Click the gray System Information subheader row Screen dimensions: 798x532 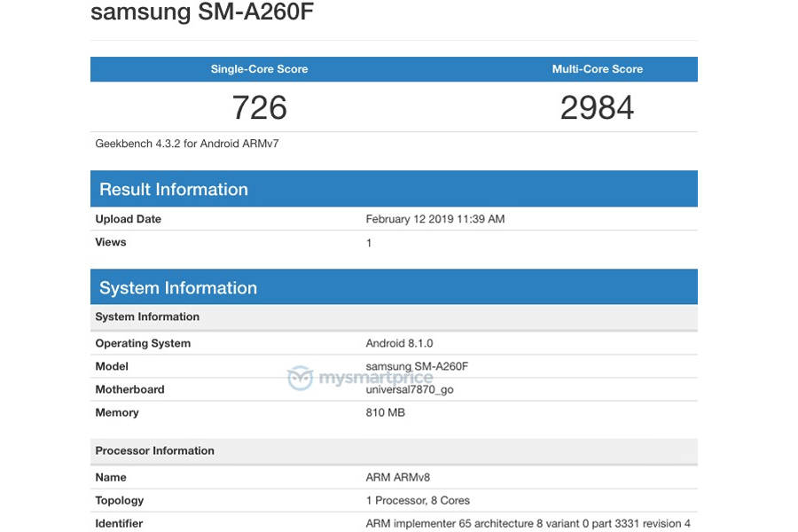394,317
